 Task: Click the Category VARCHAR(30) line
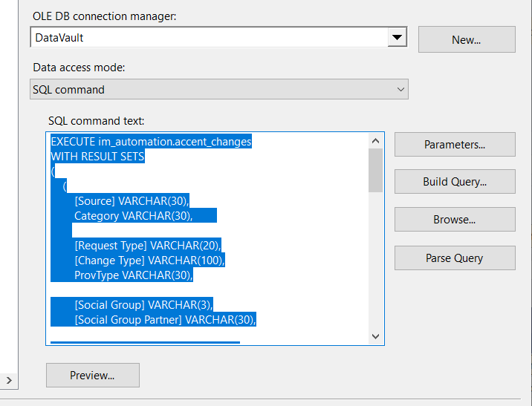coord(133,216)
